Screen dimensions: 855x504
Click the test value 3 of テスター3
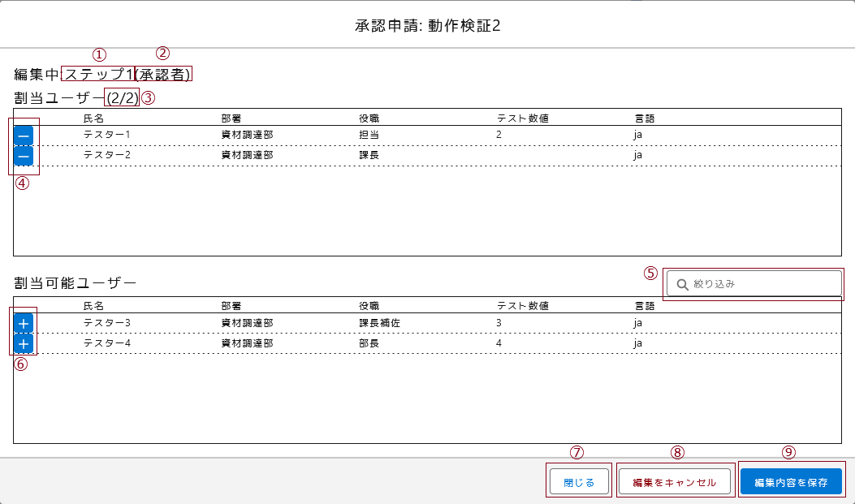(499, 322)
